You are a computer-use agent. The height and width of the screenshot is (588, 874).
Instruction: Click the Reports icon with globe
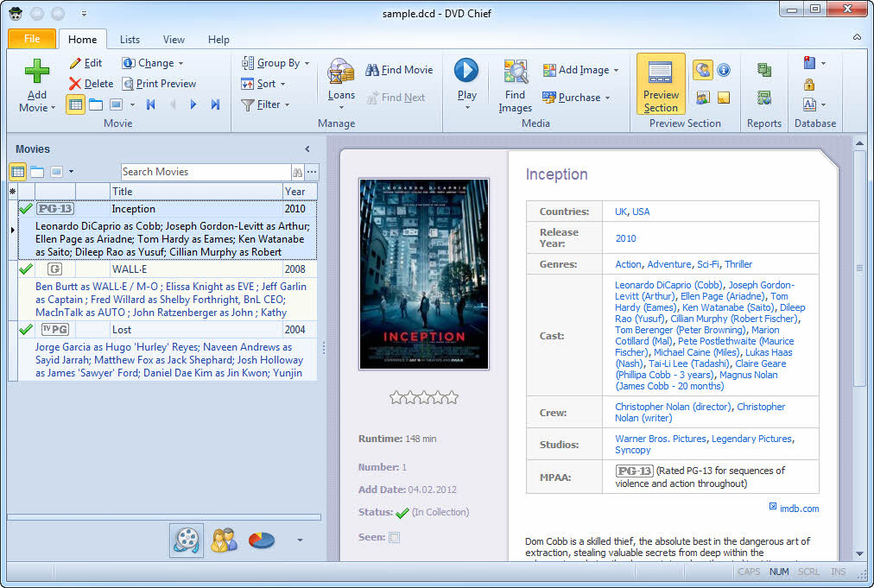pyautogui.click(x=764, y=98)
